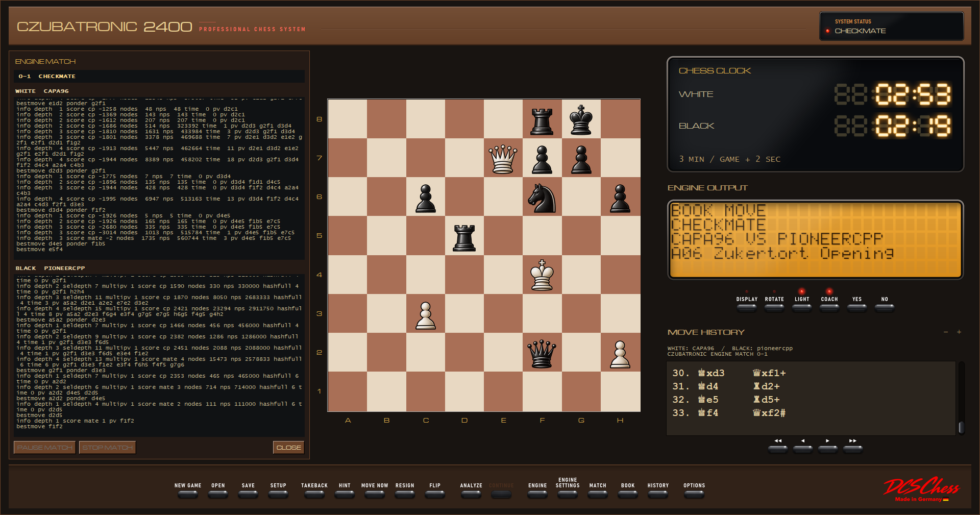Increase move history font with plus
The image size is (980, 515).
click(959, 332)
